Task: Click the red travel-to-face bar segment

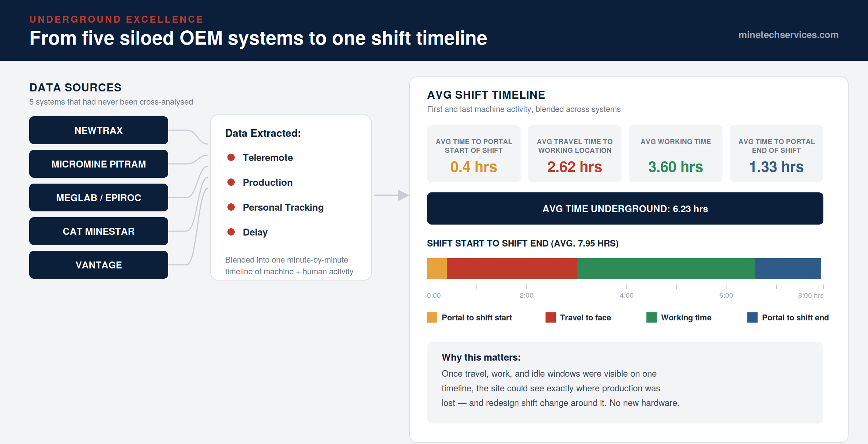Action: coord(512,268)
